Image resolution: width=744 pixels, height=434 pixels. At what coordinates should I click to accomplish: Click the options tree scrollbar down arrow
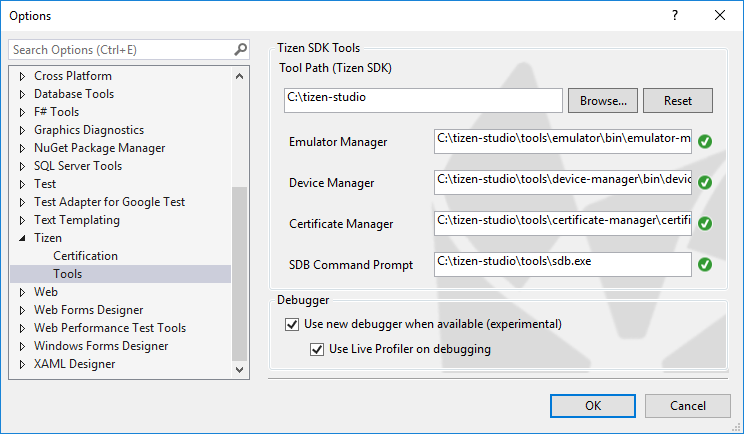(x=239, y=369)
